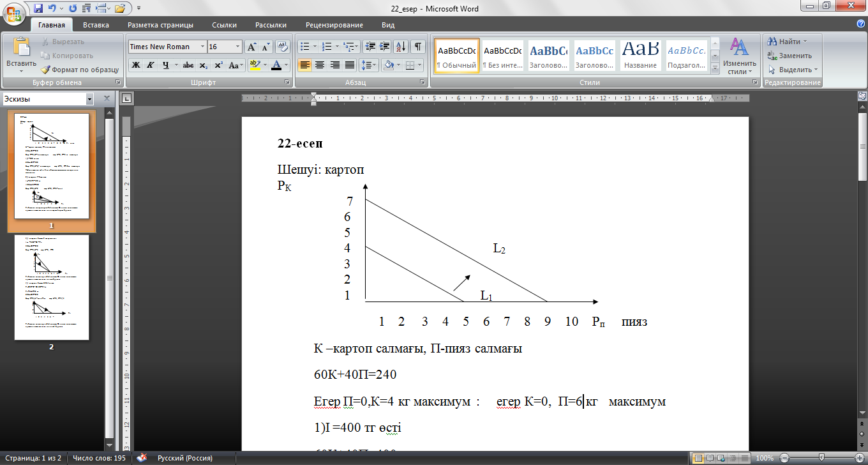Click Формат по образцу

[x=80, y=70]
